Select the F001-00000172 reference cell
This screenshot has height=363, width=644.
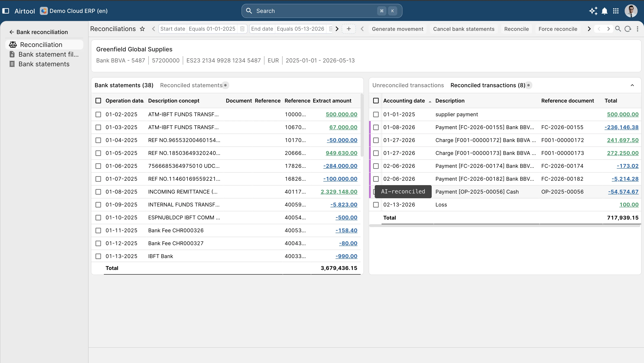point(562,140)
